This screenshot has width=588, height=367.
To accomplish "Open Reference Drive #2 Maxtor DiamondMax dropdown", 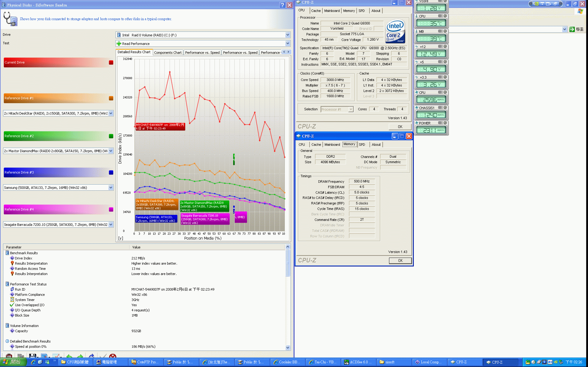I will click(x=111, y=151).
